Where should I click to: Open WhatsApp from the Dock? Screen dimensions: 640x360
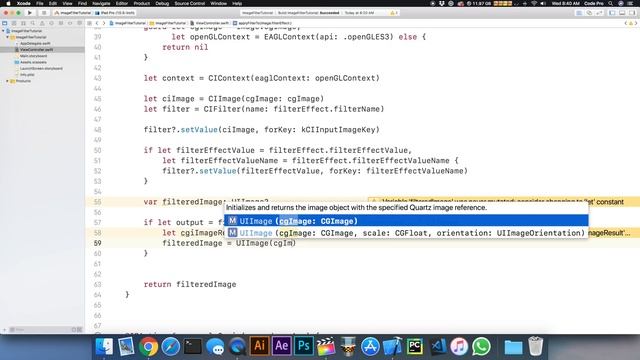pos(482,347)
